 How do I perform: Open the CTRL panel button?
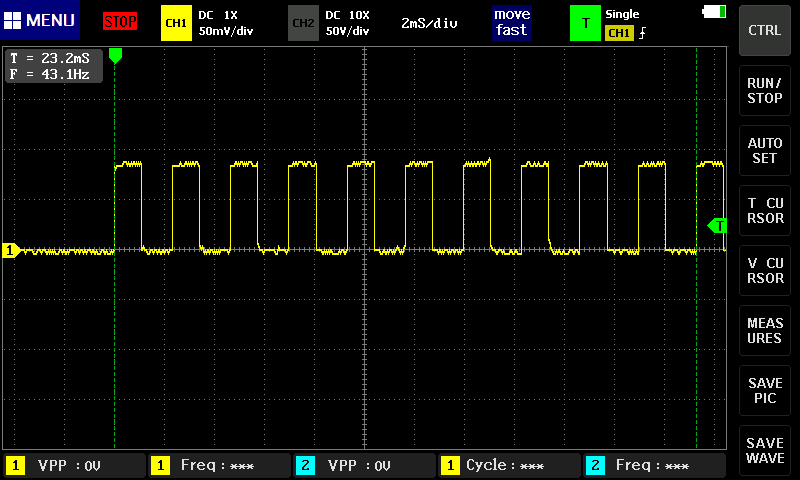click(764, 31)
